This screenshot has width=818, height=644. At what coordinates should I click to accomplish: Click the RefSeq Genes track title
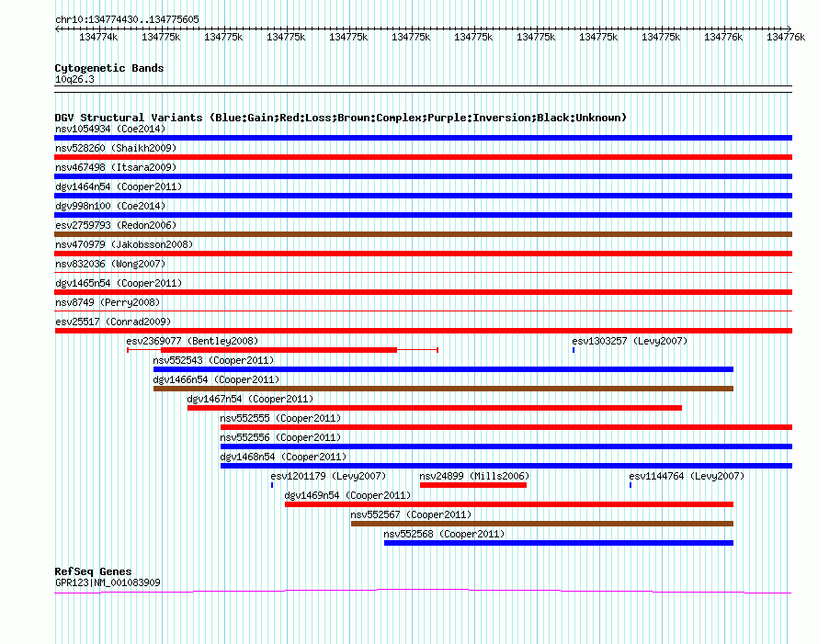click(93, 571)
